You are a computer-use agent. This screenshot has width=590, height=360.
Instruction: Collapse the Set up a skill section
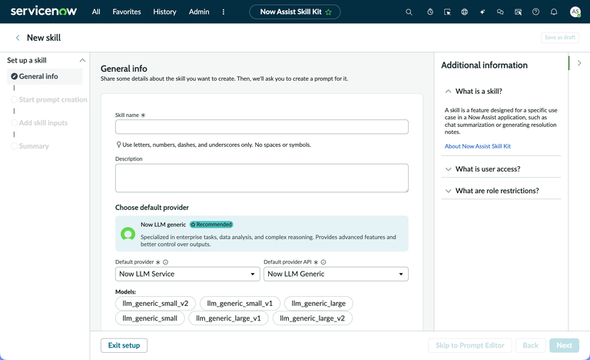tap(82, 60)
